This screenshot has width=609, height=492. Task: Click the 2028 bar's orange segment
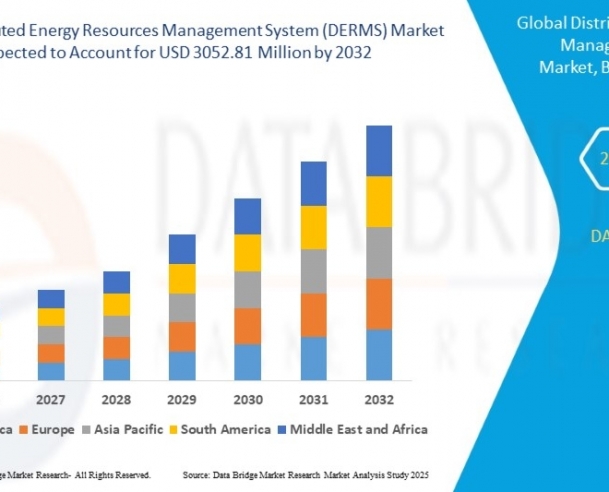[x=117, y=348]
